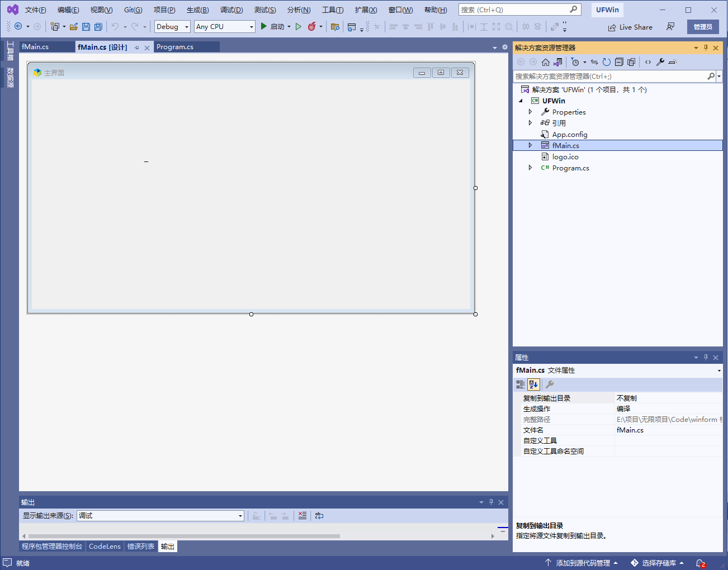Open the 视图(V) menu
Screen dimensions: 728x570
[x=101, y=10]
